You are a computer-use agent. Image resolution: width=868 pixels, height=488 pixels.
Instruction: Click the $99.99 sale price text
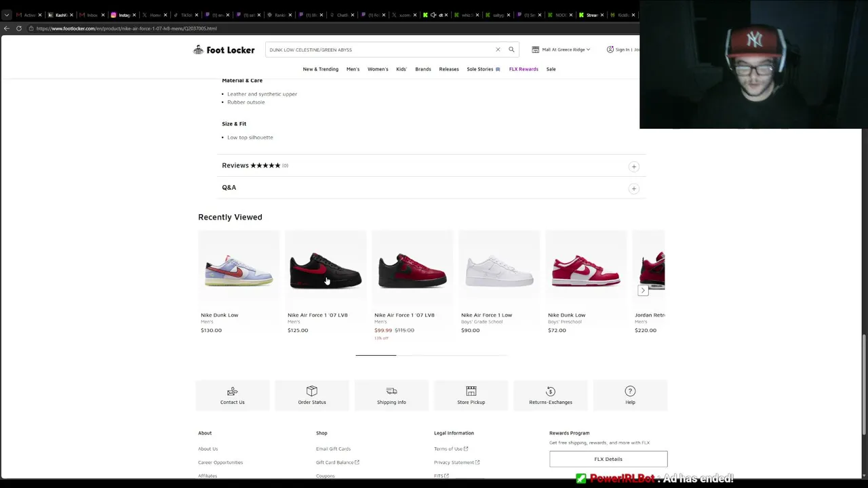[x=383, y=330]
